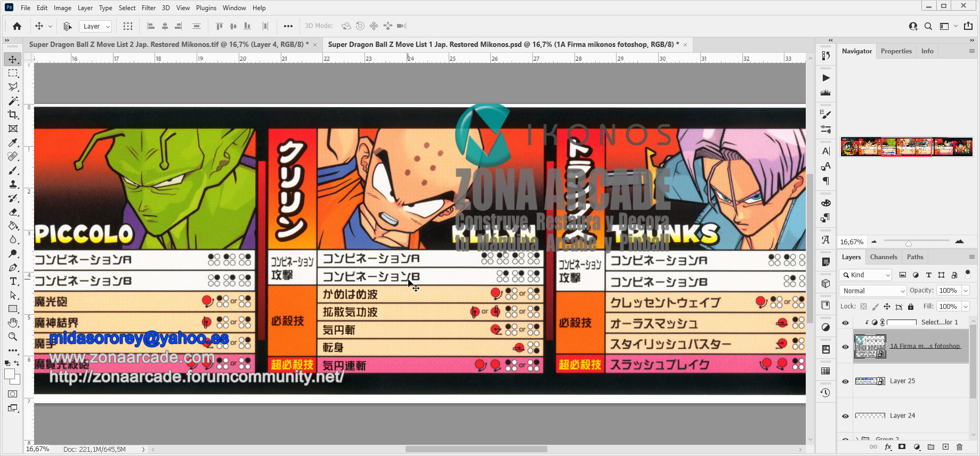Open the Kind filter dropdown
This screenshot has width=980, height=456.
(865, 275)
